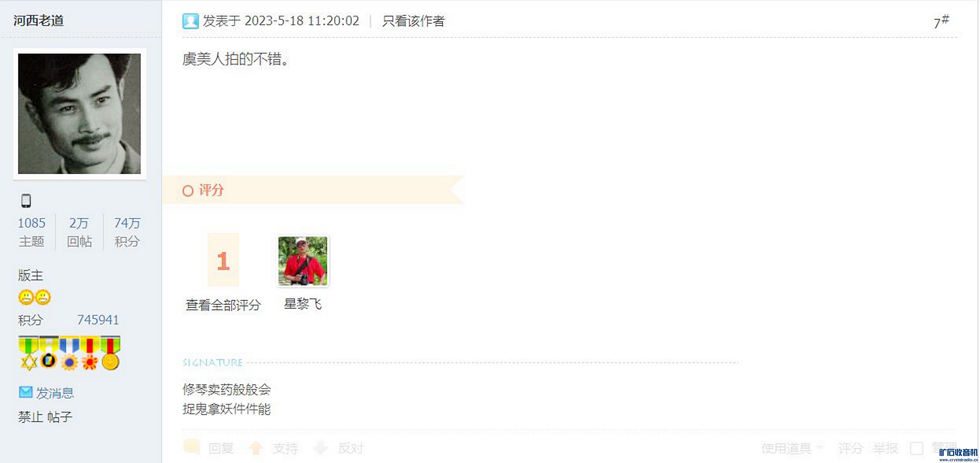Open 查看全部评分 link
This screenshot has height=463, width=980.
pos(223,305)
